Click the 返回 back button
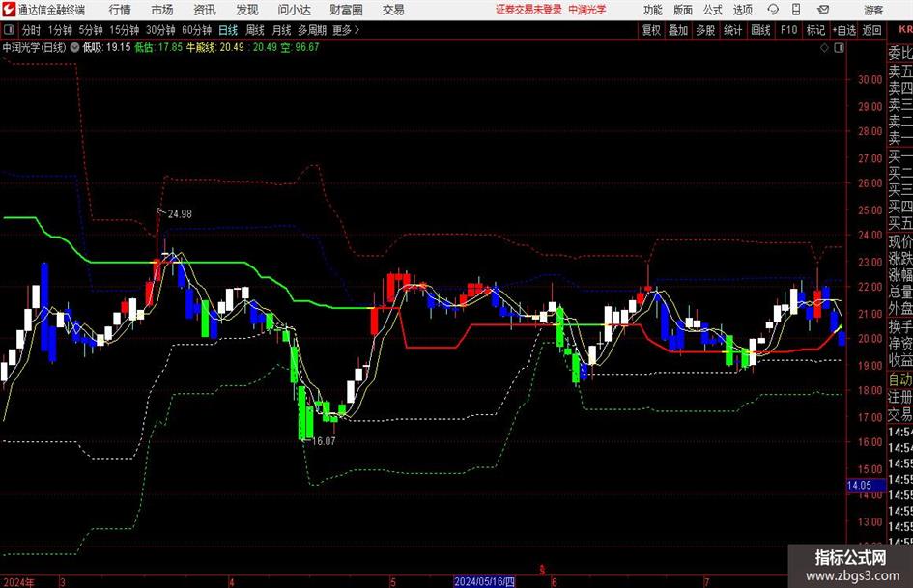Viewport: 913px width, 588px height. [872, 30]
